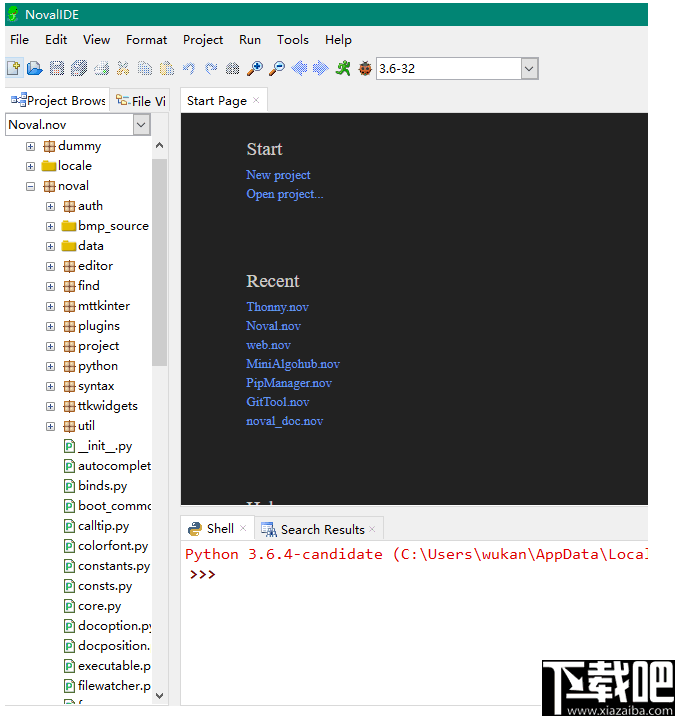Open the Help menu
Screen dimensions: 677x716
[338, 40]
